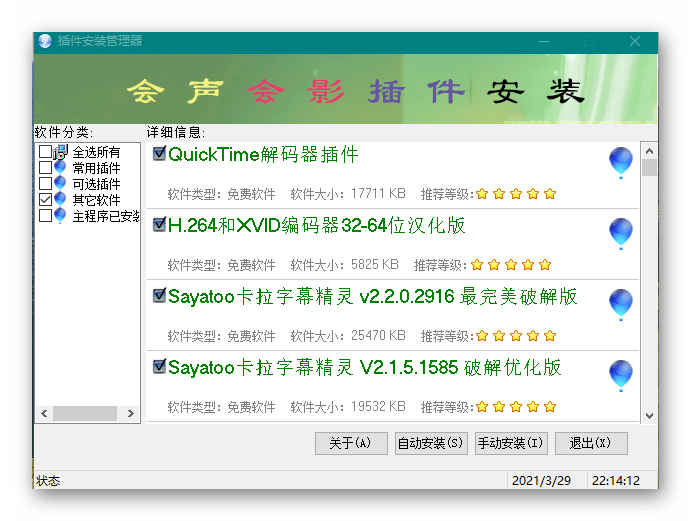Select the H.264和XVID编码器32-64位汉化版 title
The width and height of the screenshot is (691, 521).
click(x=316, y=225)
